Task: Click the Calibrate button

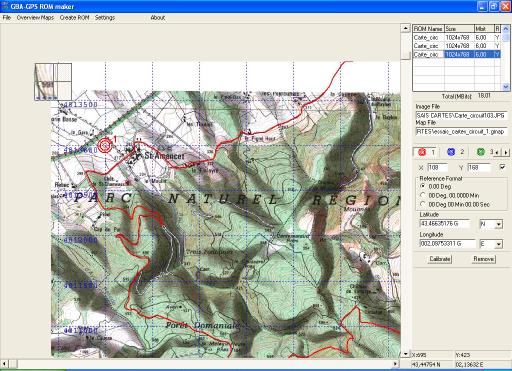Action: pyautogui.click(x=440, y=259)
